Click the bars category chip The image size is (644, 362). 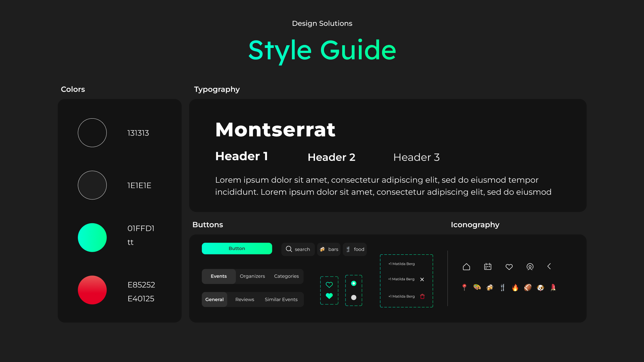coord(329,249)
